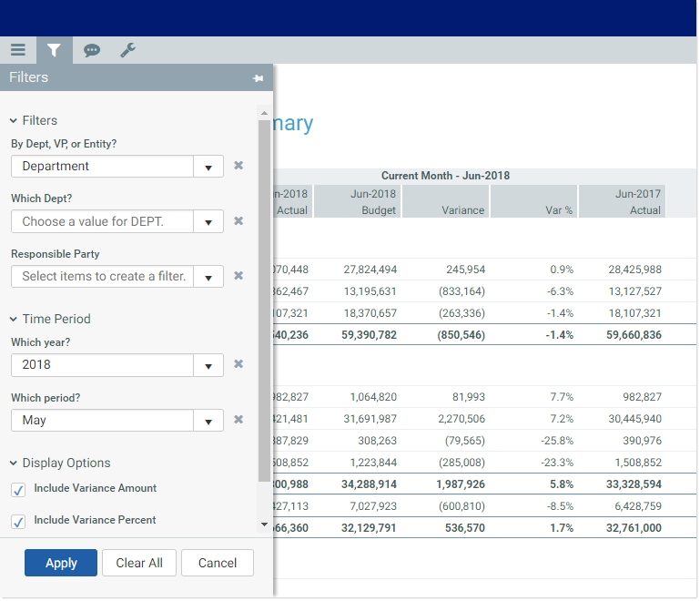Click the filter funnel icon
This screenshot has height=601, width=700.
click(55, 50)
